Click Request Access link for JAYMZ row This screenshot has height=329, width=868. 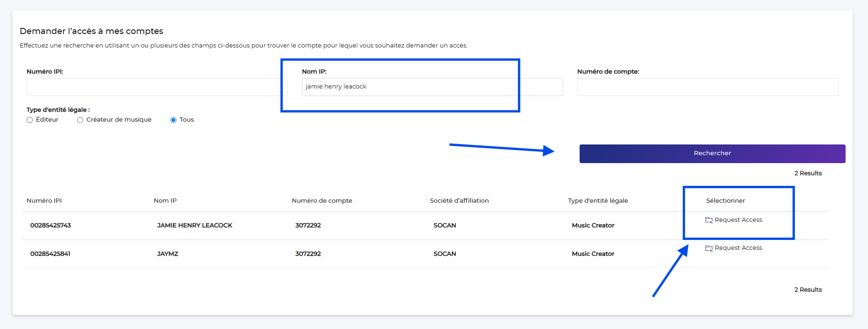(x=738, y=248)
